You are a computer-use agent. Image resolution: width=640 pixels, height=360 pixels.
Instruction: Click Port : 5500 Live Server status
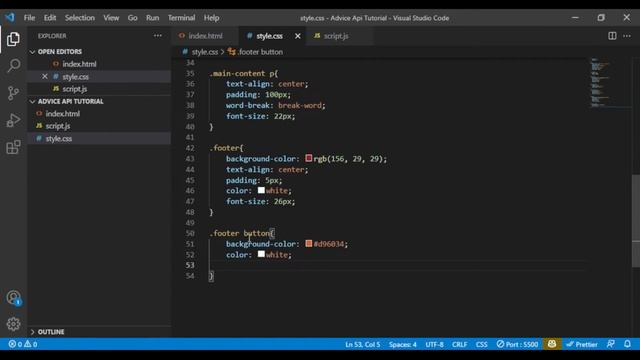pyautogui.click(x=518, y=344)
